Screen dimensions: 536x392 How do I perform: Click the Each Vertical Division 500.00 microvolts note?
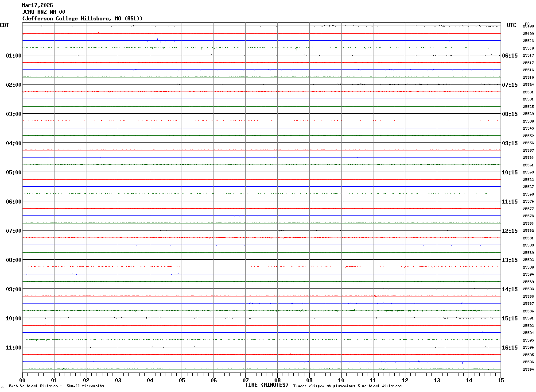tap(56, 386)
